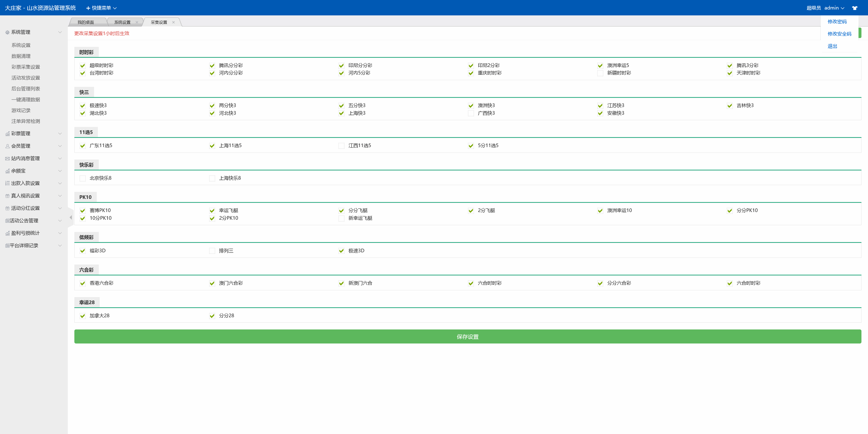The image size is (868, 434).
Task: Switch to the 我的桌面 tab
Action: tap(86, 22)
